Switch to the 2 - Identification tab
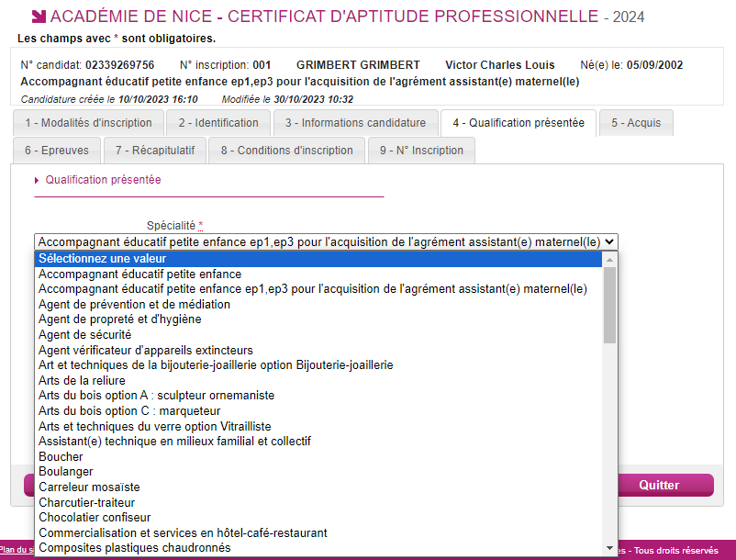Screen dimensions: 736x560 tap(218, 123)
